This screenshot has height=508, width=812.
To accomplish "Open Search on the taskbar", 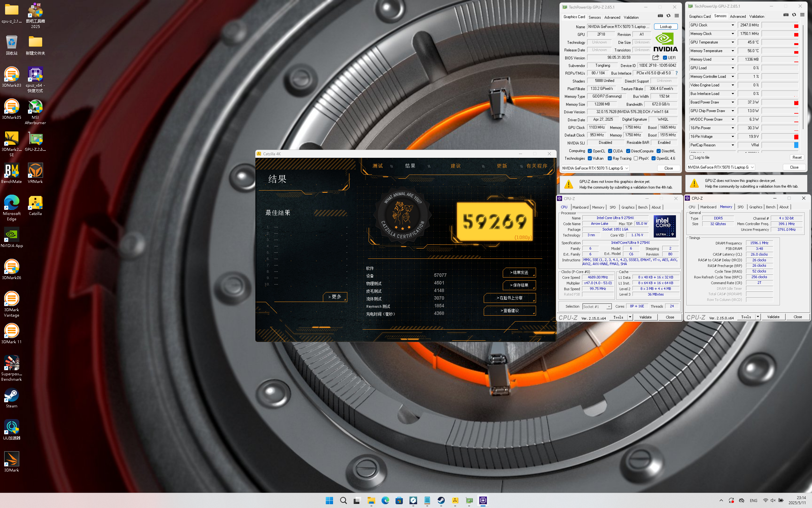I will pos(343,501).
